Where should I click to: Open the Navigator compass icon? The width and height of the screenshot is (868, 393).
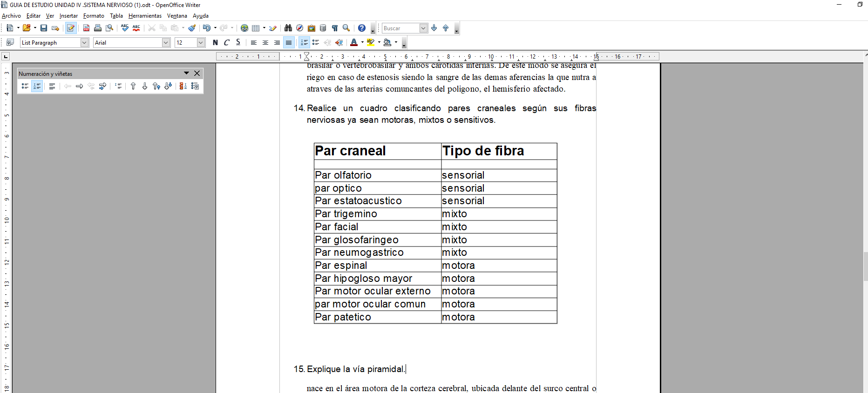300,28
